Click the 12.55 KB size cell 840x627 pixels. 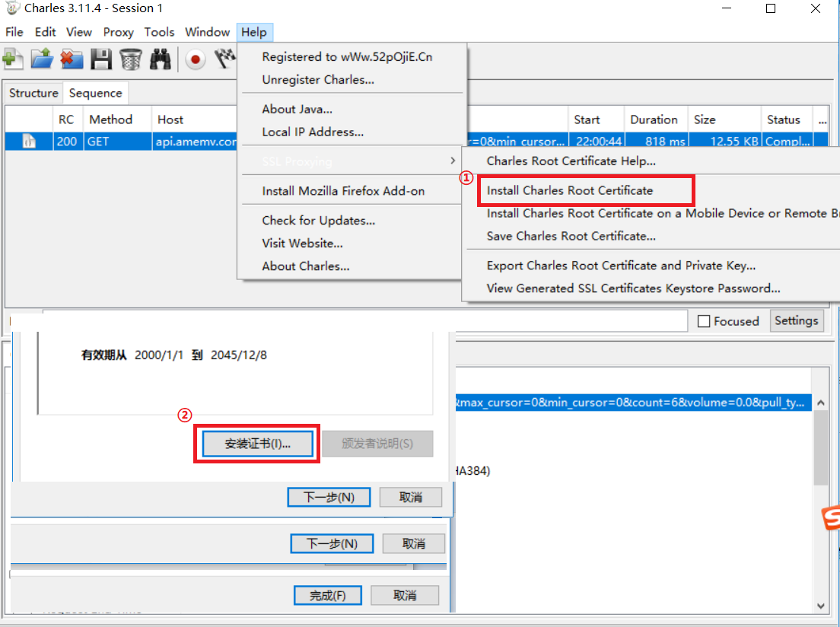coord(726,142)
